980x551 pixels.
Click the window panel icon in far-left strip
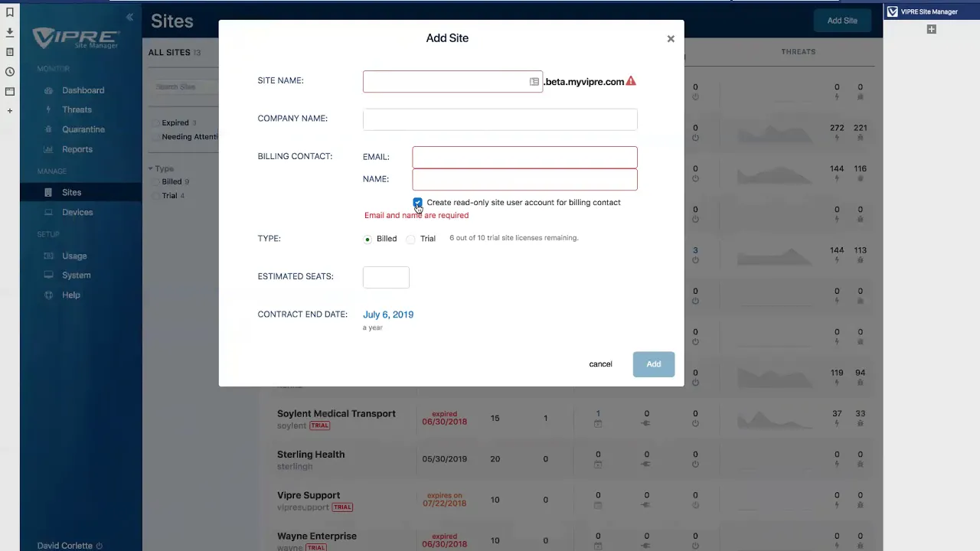point(10,91)
